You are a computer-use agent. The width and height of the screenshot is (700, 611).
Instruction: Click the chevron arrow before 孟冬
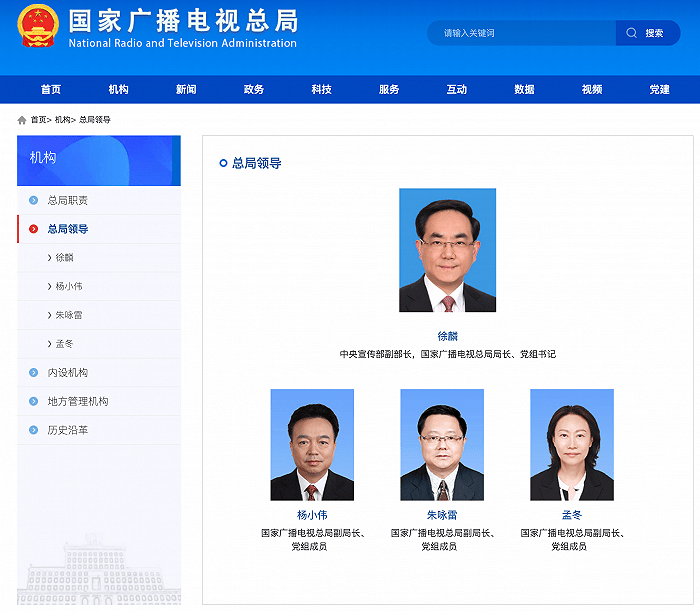tap(50, 344)
